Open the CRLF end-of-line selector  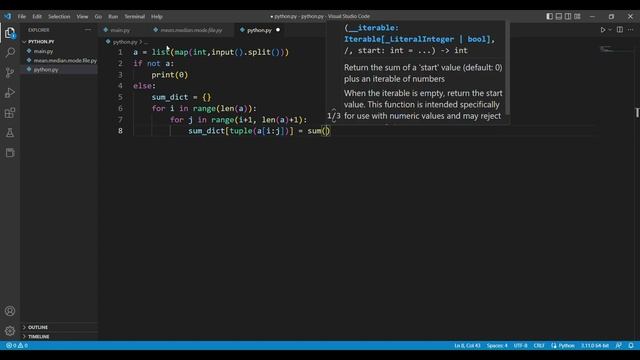(x=539, y=345)
